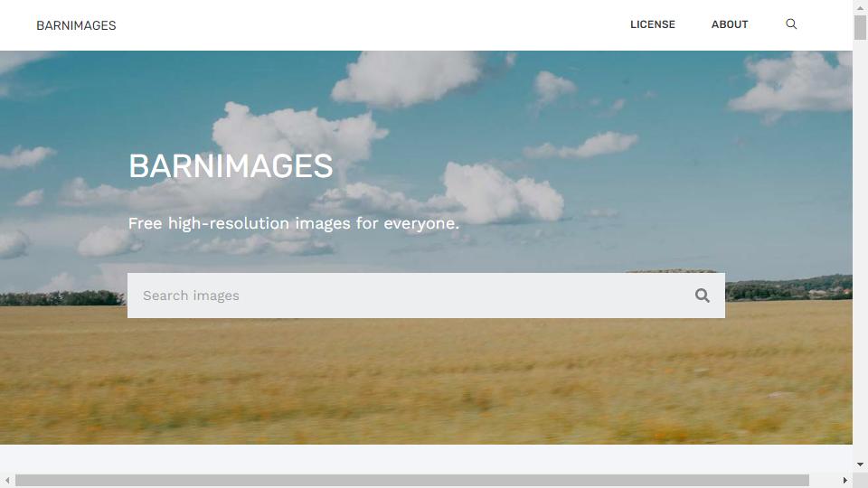Viewport: 868px width, 488px height.
Task: Open the LICENSE page
Action: point(653,24)
